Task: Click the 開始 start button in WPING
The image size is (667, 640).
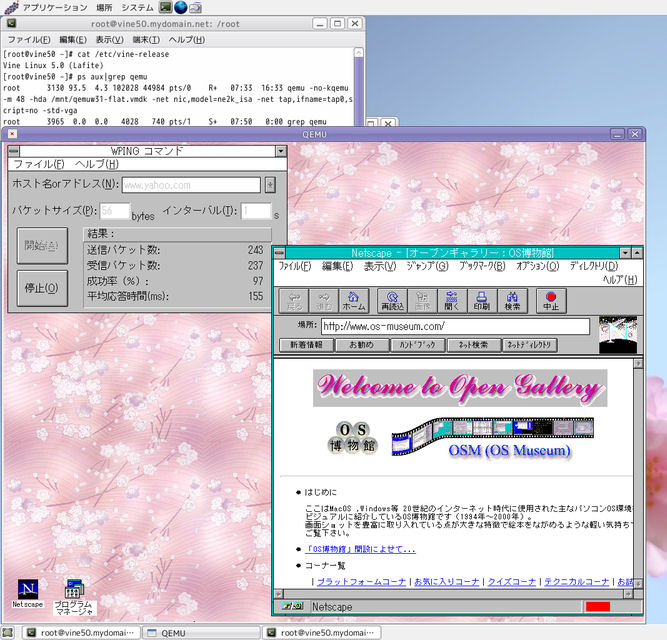Action: (x=42, y=245)
